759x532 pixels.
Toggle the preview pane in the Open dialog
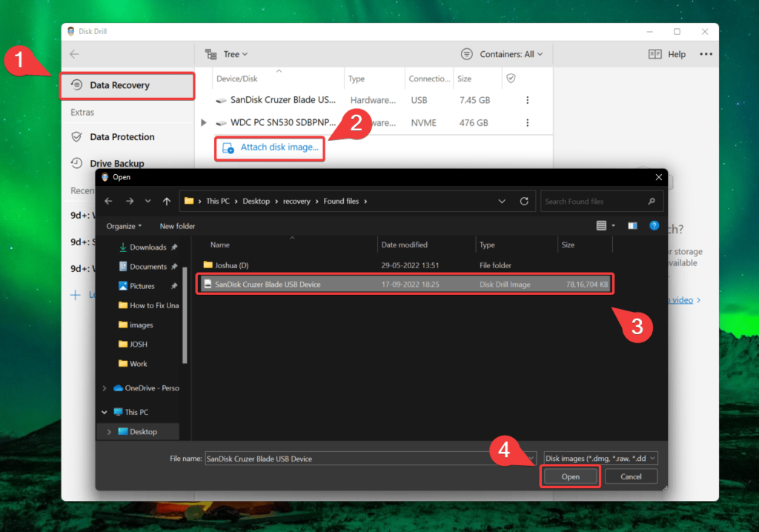(632, 226)
